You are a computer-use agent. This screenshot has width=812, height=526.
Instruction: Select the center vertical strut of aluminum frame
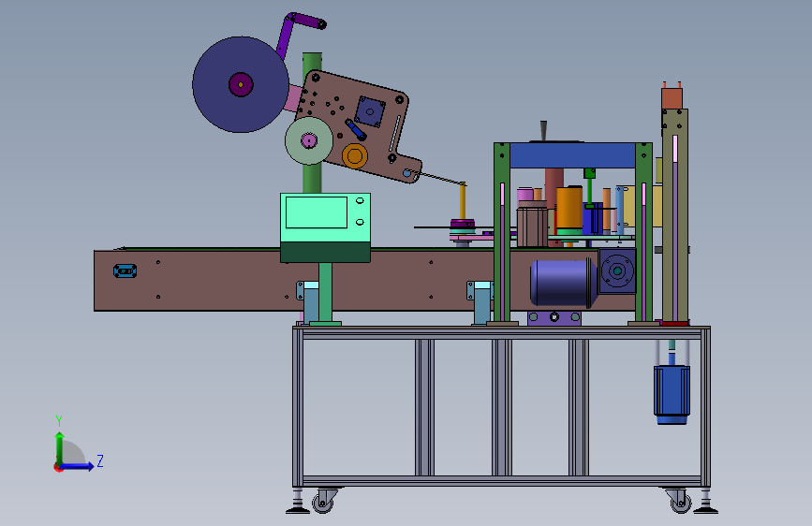(501, 407)
